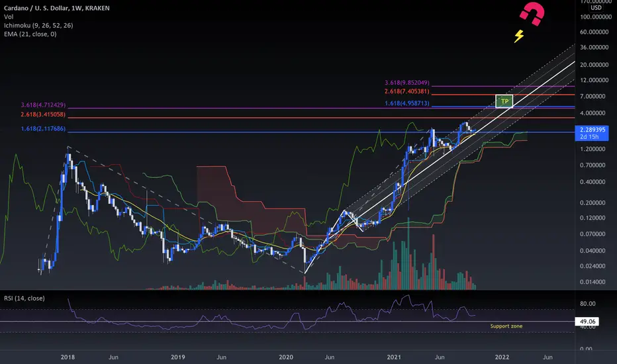Select the 3.618(9.852049) Fibonacci label
Viewport: 617px width, 364px height.
[407, 83]
